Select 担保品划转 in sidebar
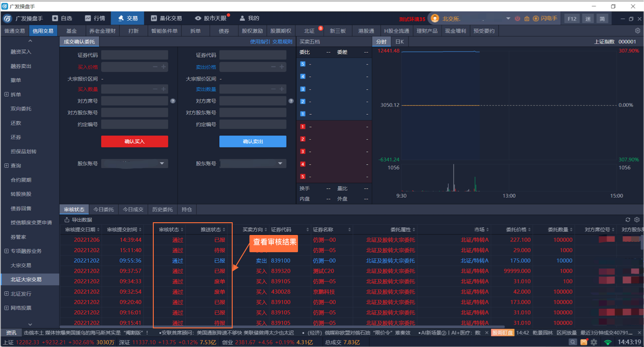This screenshot has height=347, width=644. click(24, 152)
